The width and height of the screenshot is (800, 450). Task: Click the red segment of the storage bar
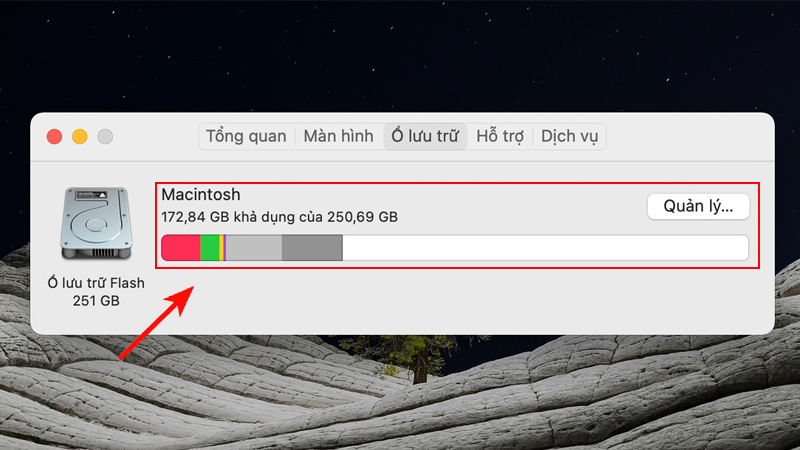(181, 248)
